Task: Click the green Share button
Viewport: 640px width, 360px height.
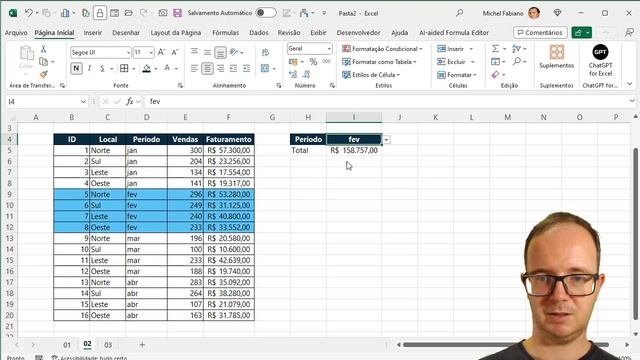Action: click(582, 33)
